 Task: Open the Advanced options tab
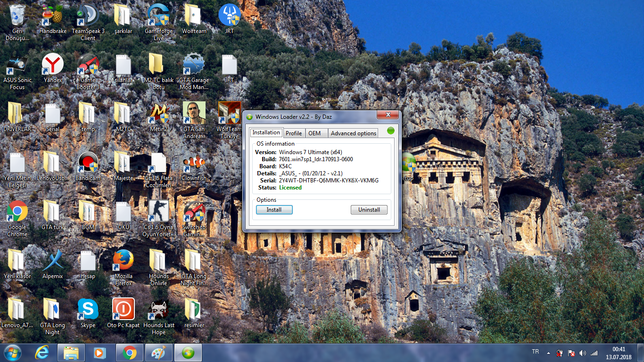click(354, 133)
